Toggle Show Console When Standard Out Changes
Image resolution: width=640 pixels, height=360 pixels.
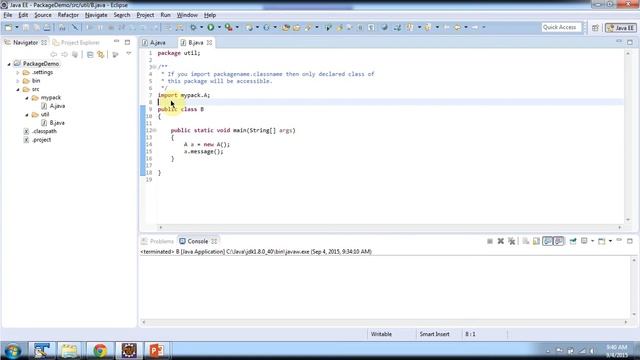pyautogui.click(x=548, y=241)
